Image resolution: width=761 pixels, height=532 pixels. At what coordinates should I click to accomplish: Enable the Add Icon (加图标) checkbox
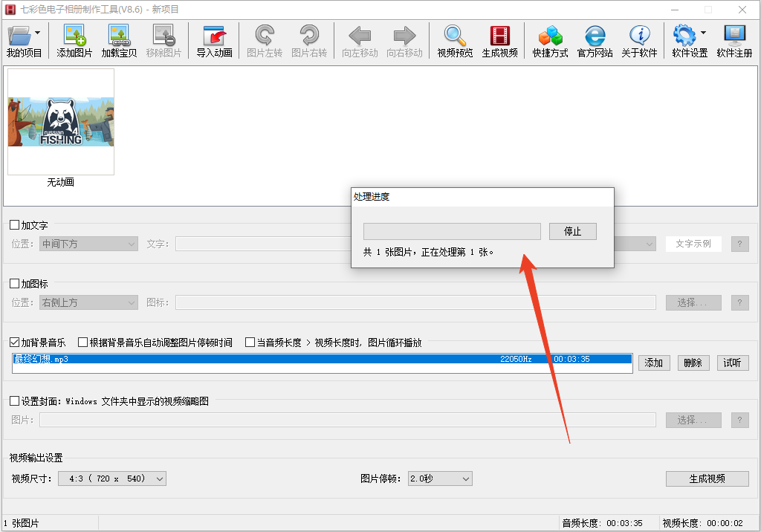coord(15,283)
